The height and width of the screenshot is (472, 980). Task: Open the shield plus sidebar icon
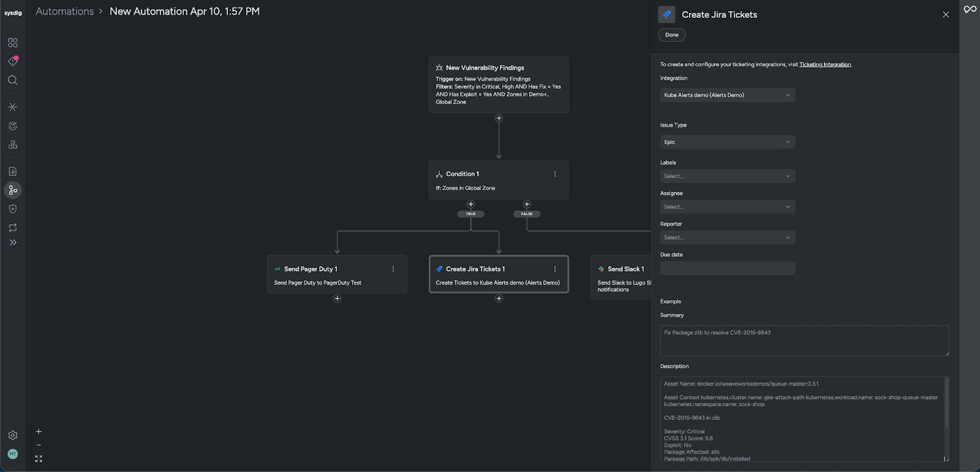click(13, 209)
